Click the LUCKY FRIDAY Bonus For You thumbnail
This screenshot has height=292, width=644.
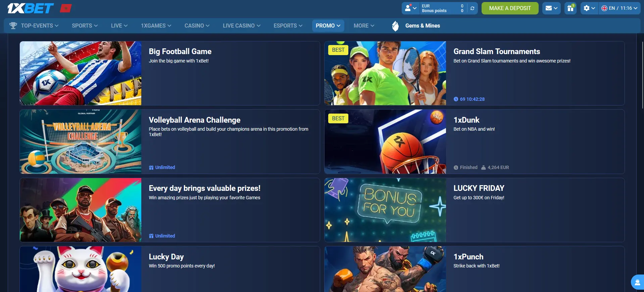[385, 210]
